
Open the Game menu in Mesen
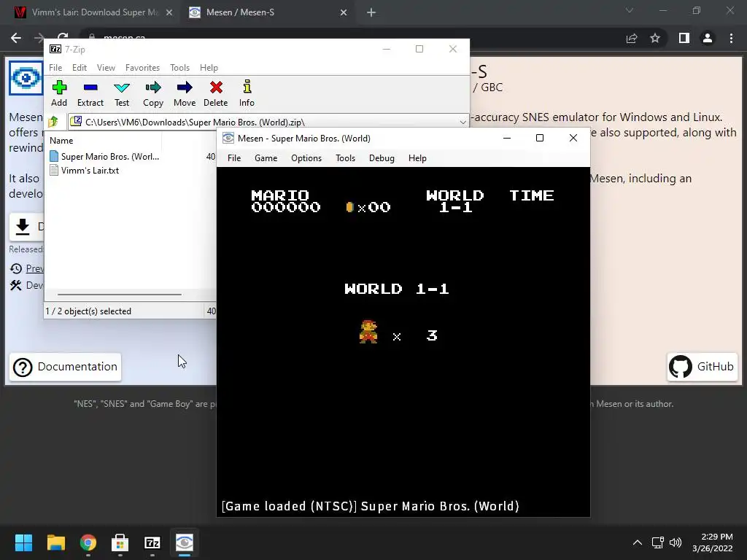point(266,158)
